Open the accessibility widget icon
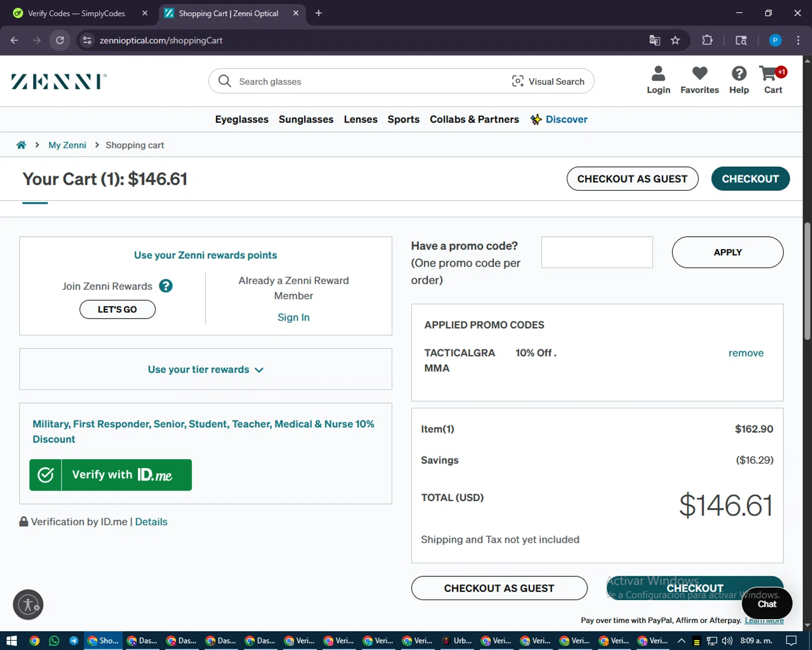 28,604
